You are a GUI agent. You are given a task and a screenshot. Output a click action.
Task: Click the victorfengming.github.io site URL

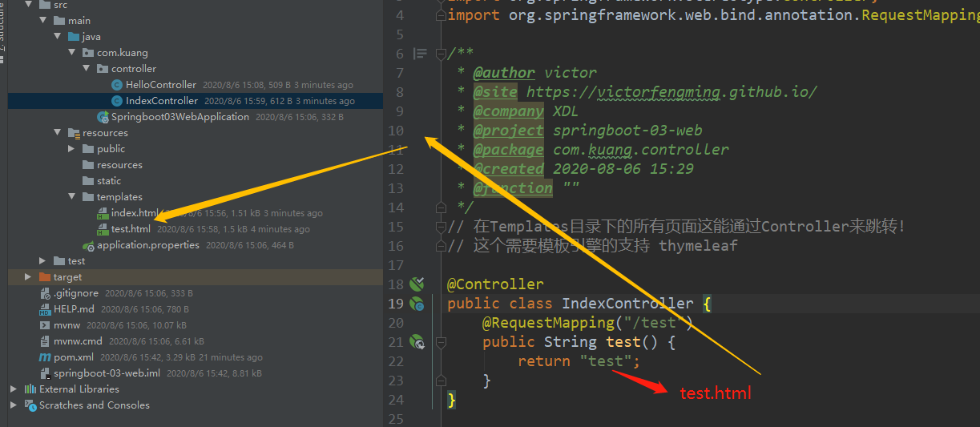point(671,92)
